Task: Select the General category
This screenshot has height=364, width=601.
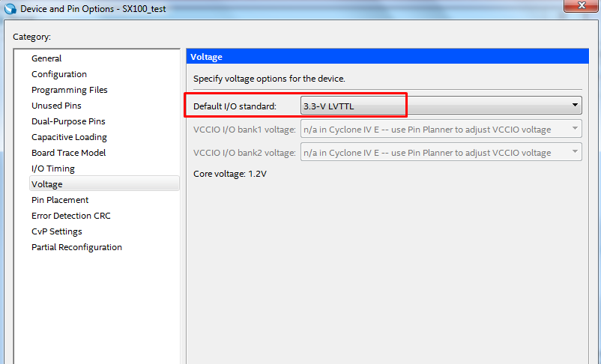Action: (46, 58)
